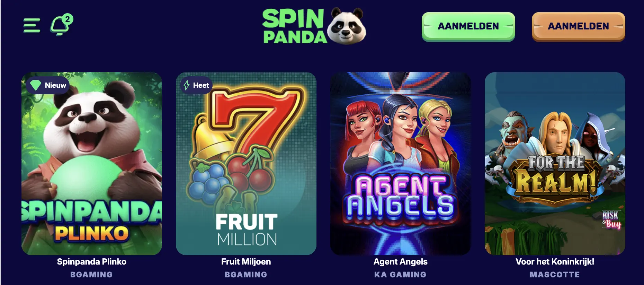The width and height of the screenshot is (644, 285).
Task: Click the notification count badge showing 2
Action: [x=68, y=19]
